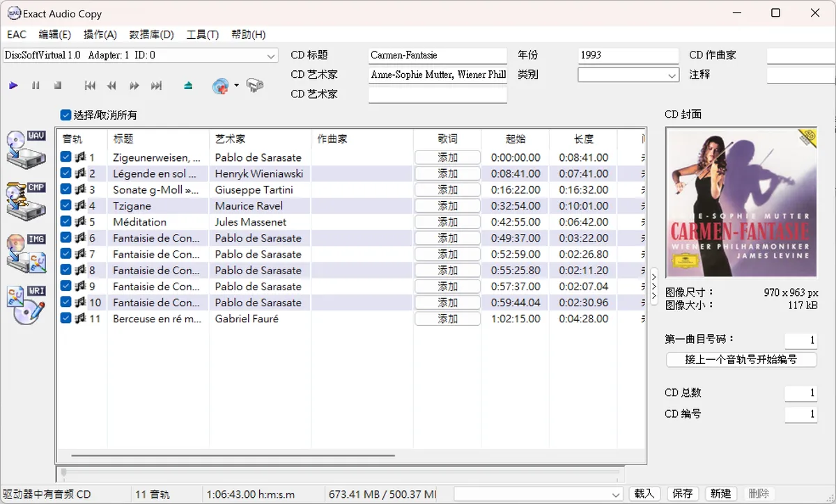Sort by the 标题 column header

pyautogui.click(x=158, y=139)
